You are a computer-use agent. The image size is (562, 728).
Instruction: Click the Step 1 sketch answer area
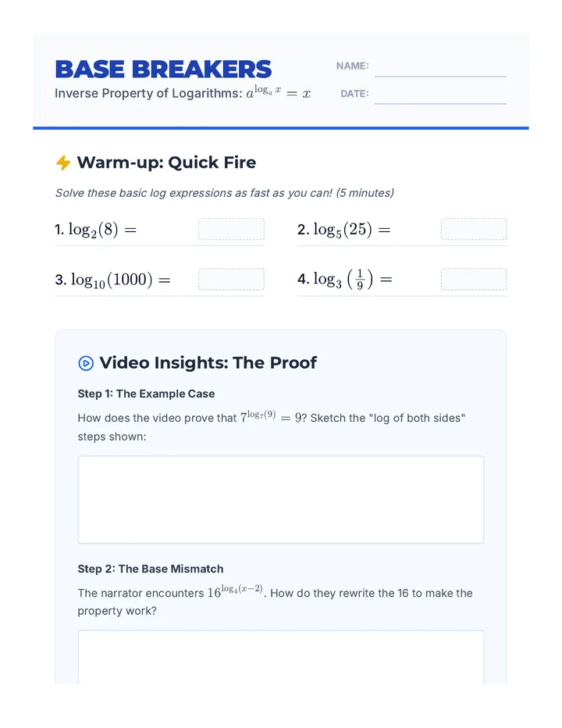(281, 500)
